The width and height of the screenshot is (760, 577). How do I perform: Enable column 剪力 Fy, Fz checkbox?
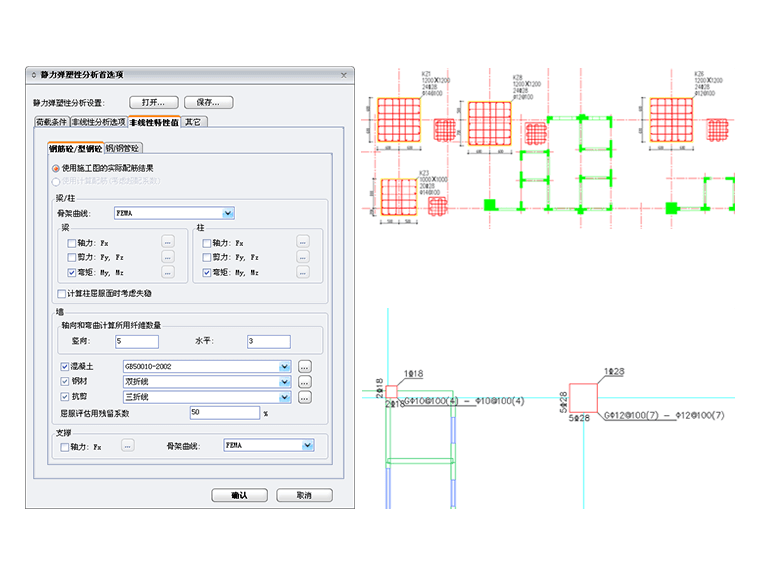(x=207, y=257)
